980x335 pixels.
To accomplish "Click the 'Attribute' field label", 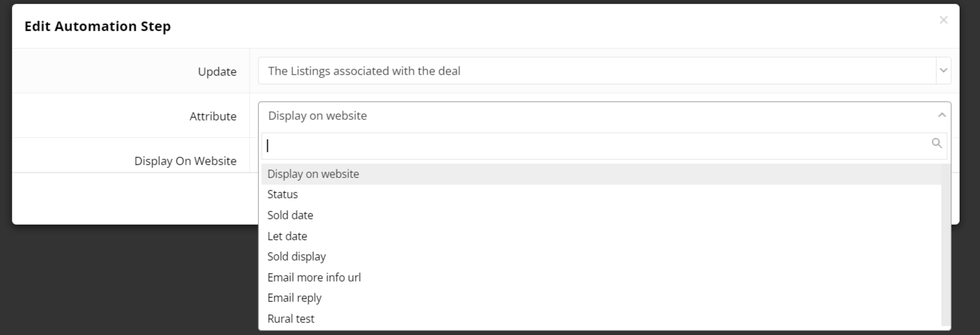I will [x=213, y=116].
